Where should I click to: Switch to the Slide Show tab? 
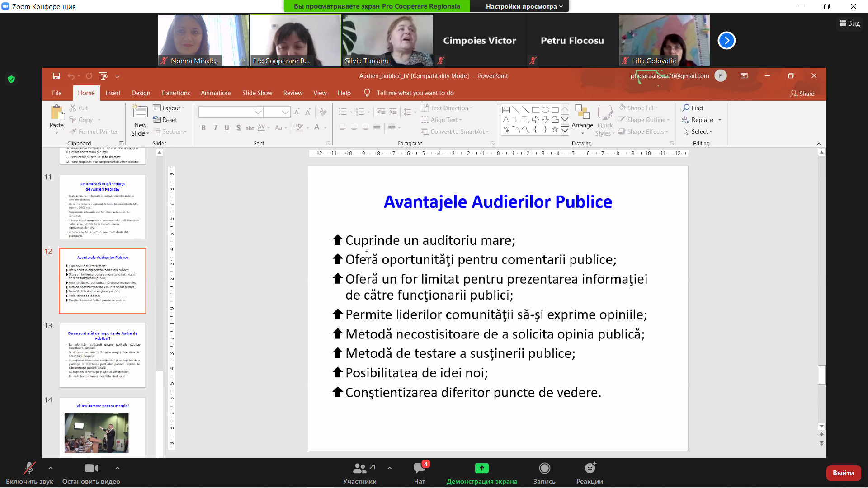[x=257, y=93]
